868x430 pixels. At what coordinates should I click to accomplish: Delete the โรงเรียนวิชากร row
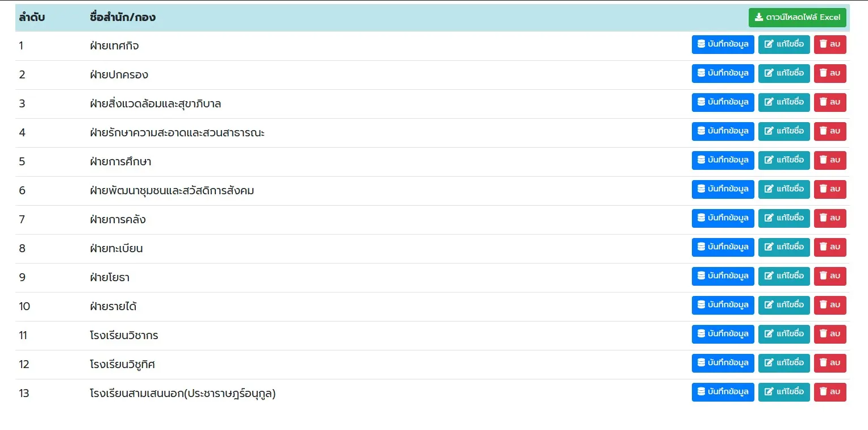coord(830,334)
